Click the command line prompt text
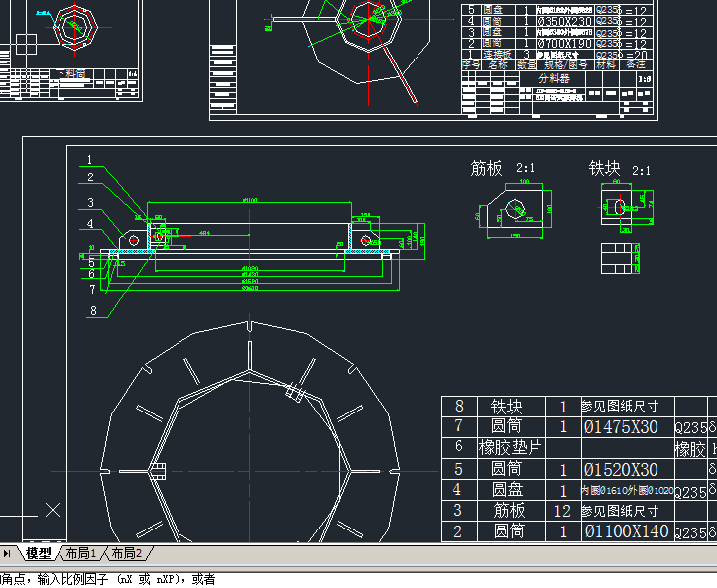This screenshot has height=588, width=717. [x=108, y=579]
